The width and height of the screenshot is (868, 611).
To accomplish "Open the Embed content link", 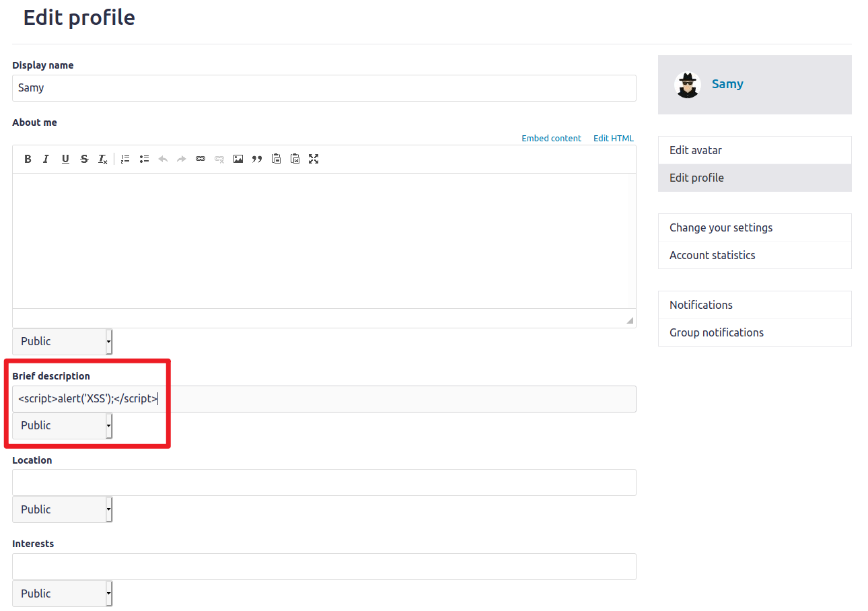I will (551, 138).
